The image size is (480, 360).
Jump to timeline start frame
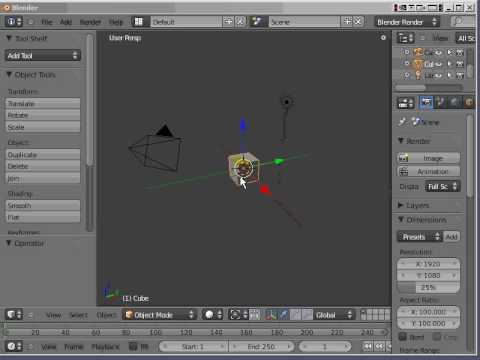click(368, 346)
